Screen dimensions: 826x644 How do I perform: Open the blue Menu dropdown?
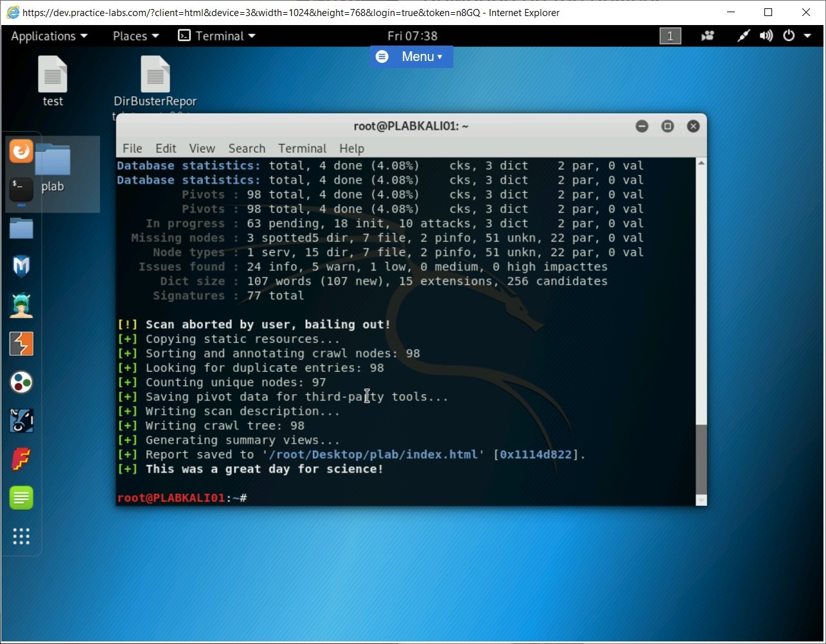411,57
